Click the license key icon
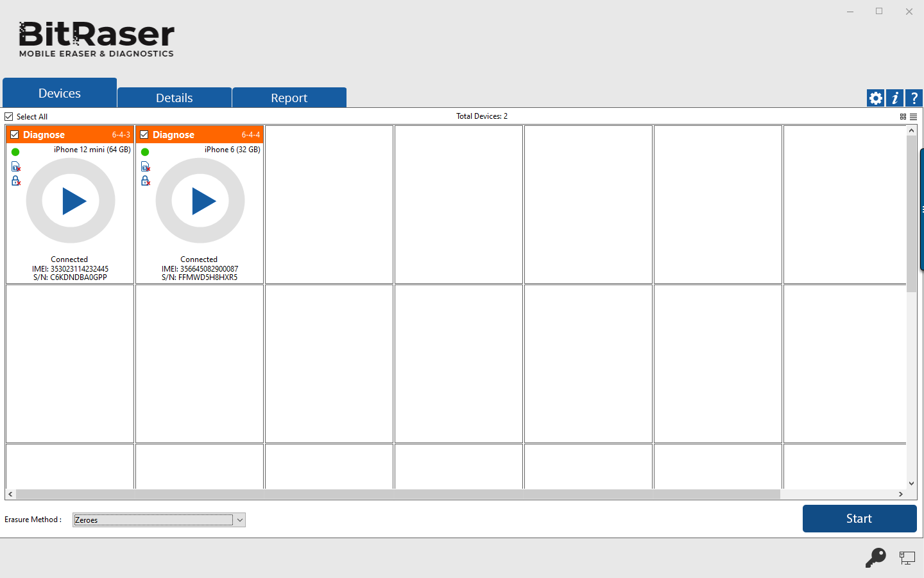The image size is (924, 578). [x=875, y=557]
